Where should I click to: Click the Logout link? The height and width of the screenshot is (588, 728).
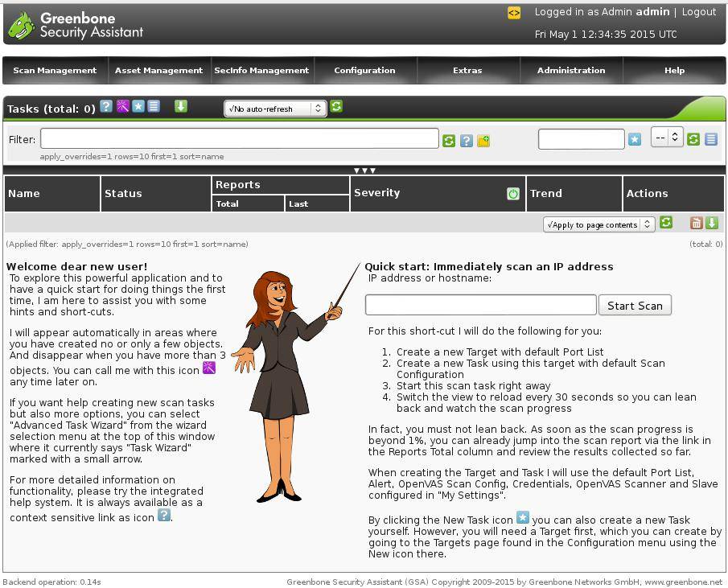pos(698,12)
